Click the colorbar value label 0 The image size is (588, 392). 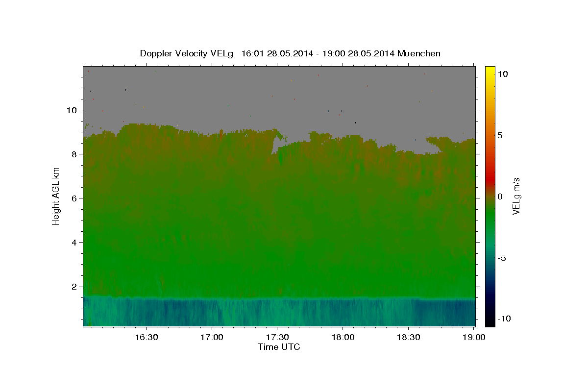tap(500, 196)
